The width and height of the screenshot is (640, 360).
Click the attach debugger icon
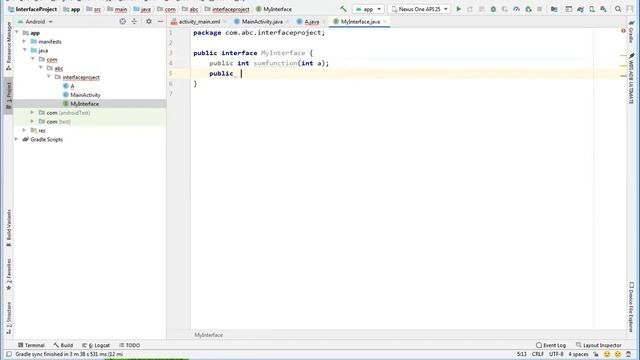point(528,9)
